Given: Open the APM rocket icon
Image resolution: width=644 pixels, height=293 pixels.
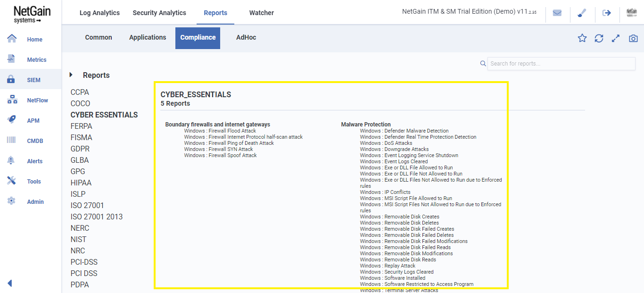Looking at the screenshot, I should coord(12,120).
